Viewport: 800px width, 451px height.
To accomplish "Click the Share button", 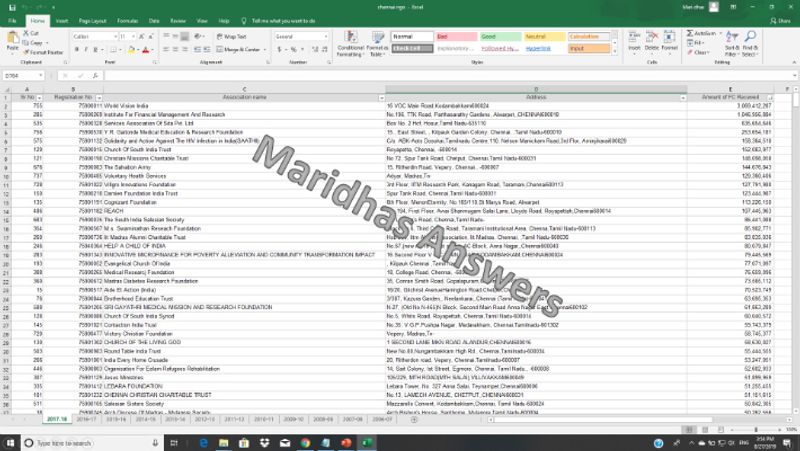I will pos(780,19).
